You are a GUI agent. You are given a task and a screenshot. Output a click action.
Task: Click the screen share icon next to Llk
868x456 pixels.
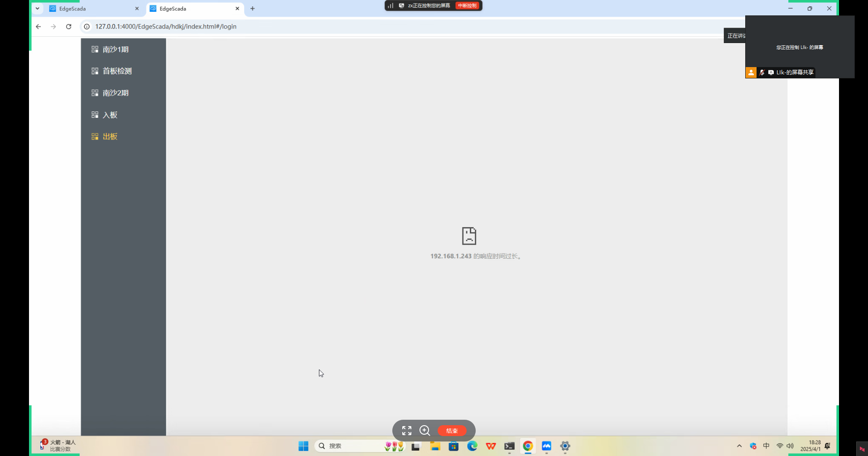[771, 73]
